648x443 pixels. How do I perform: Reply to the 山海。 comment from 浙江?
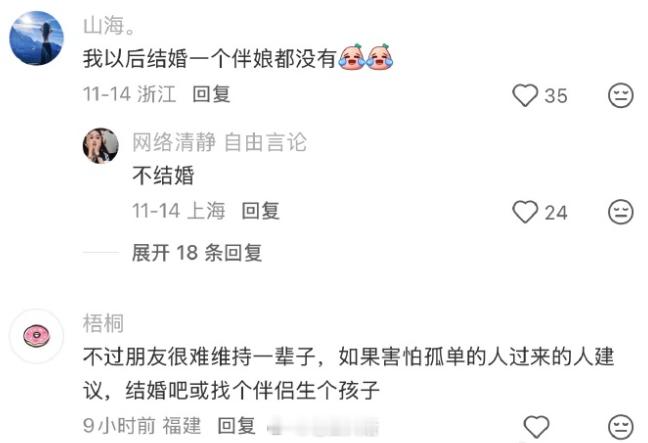[211, 94]
